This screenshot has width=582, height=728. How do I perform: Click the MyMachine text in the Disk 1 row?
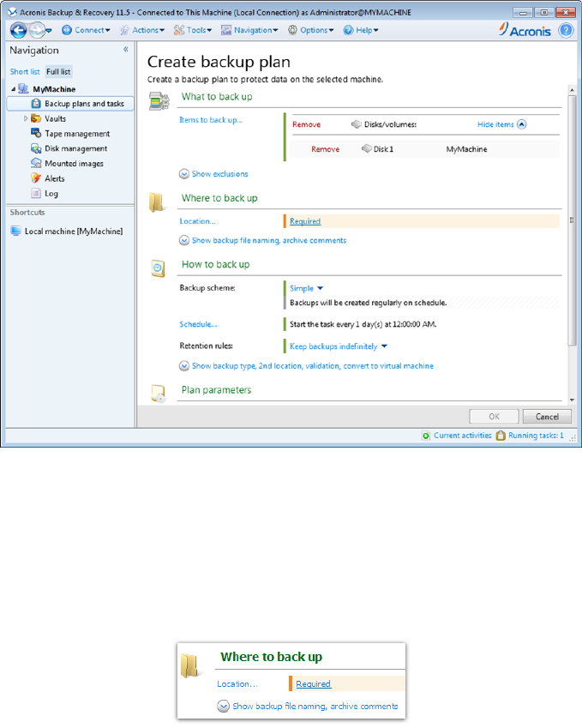[466, 149]
